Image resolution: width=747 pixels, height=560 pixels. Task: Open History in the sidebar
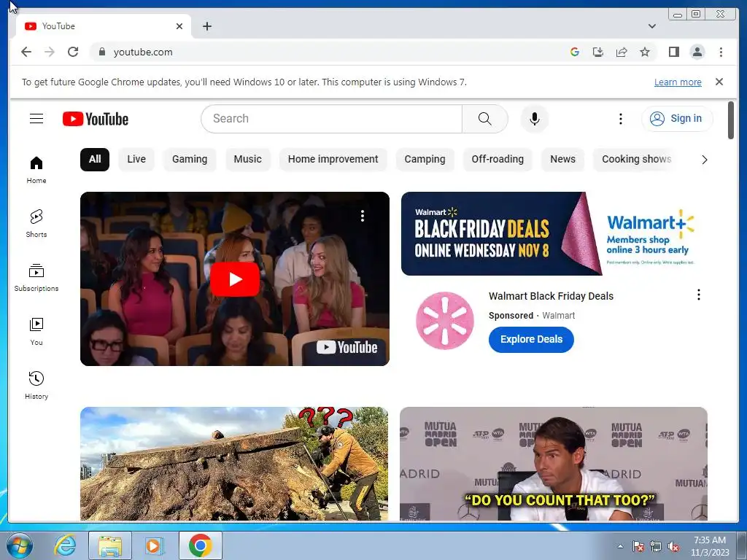pos(36,386)
